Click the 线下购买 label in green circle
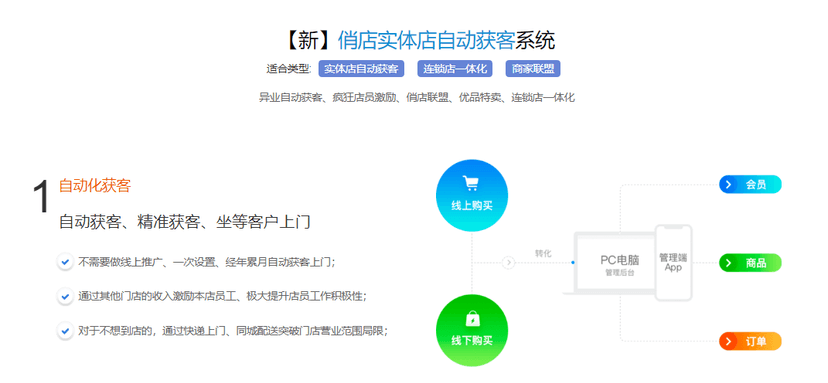The height and width of the screenshot is (383, 828). [x=472, y=341]
